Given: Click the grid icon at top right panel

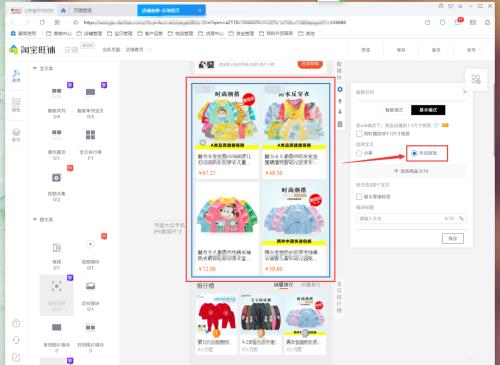Looking at the screenshot, I should coord(476,79).
